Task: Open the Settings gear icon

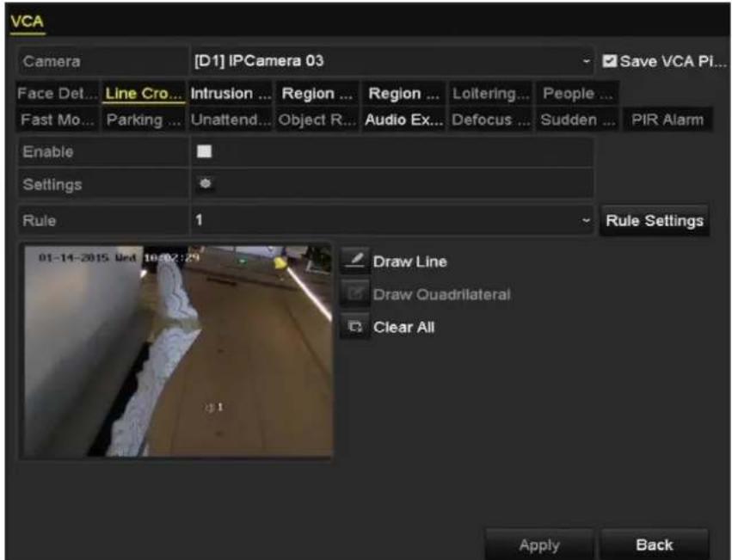Action: (x=205, y=183)
